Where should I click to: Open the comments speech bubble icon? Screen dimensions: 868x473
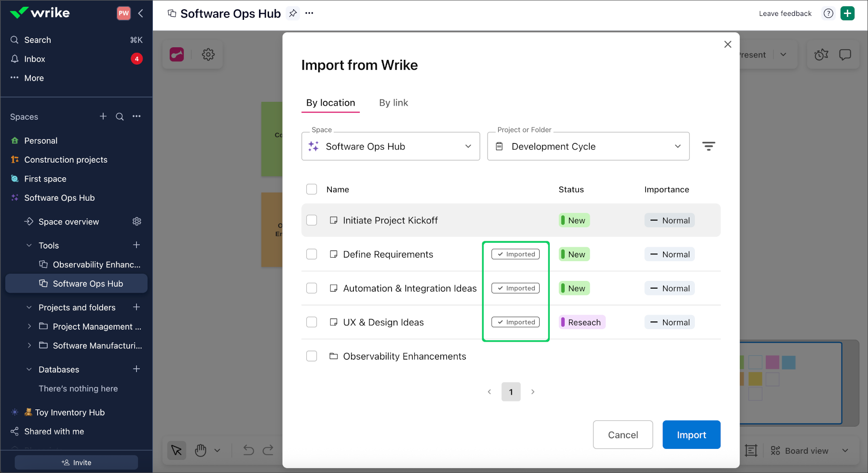845,55
